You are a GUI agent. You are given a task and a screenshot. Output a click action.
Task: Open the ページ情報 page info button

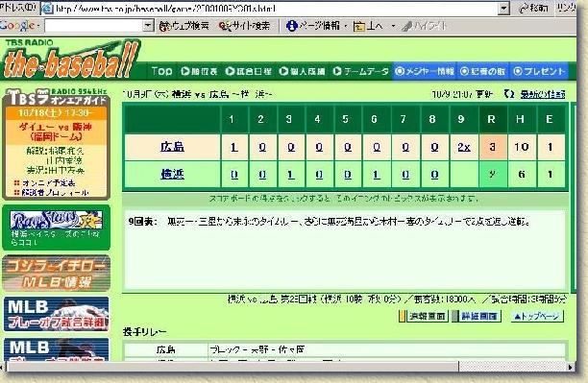(x=313, y=26)
